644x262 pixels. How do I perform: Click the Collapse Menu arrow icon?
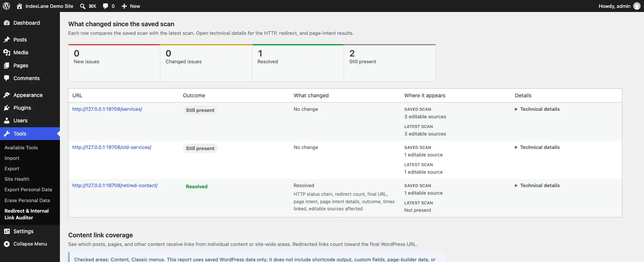tap(7, 244)
